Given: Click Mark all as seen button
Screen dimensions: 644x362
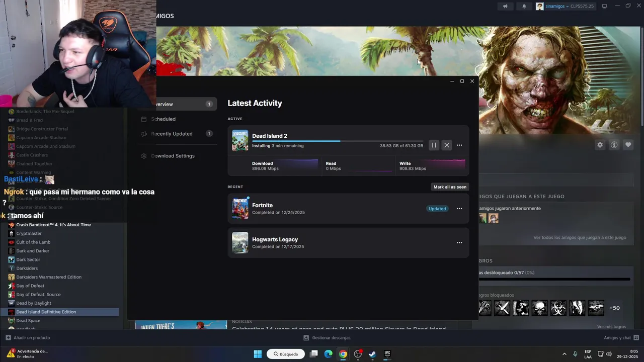Looking at the screenshot, I should click(x=450, y=187).
